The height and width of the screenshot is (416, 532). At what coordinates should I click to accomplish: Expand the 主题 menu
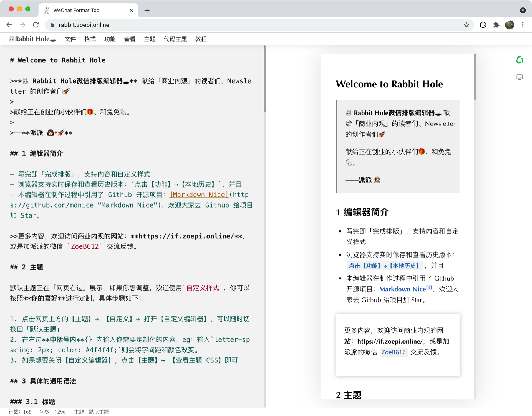[150, 39]
